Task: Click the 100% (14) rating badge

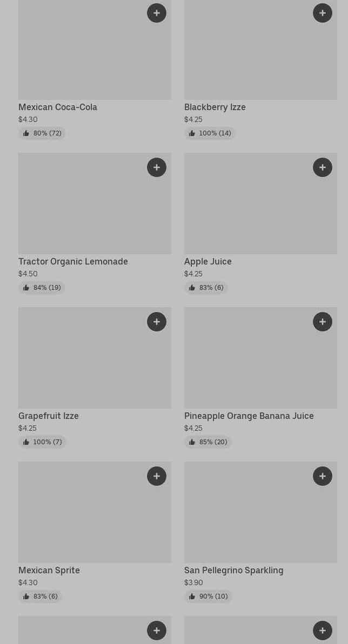Action: pyautogui.click(x=210, y=133)
